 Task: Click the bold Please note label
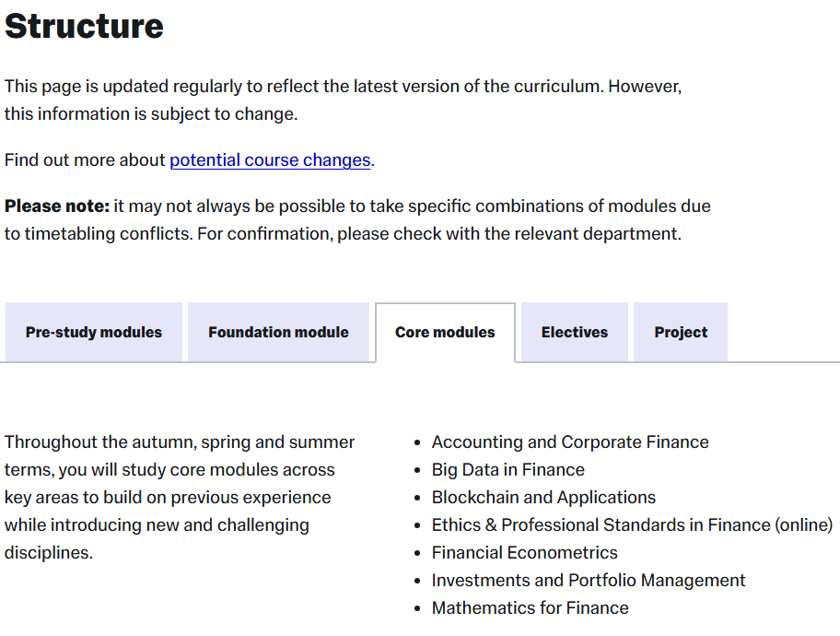(x=57, y=206)
